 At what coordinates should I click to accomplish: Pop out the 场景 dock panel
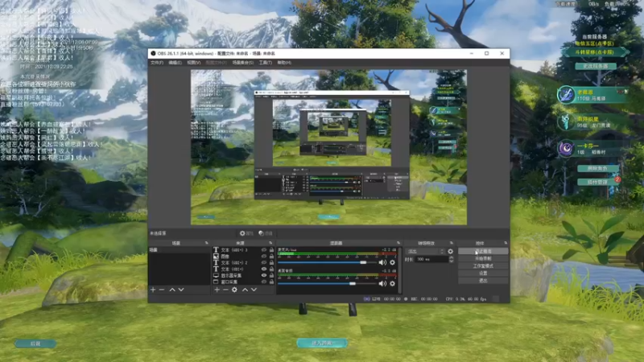tap(206, 243)
